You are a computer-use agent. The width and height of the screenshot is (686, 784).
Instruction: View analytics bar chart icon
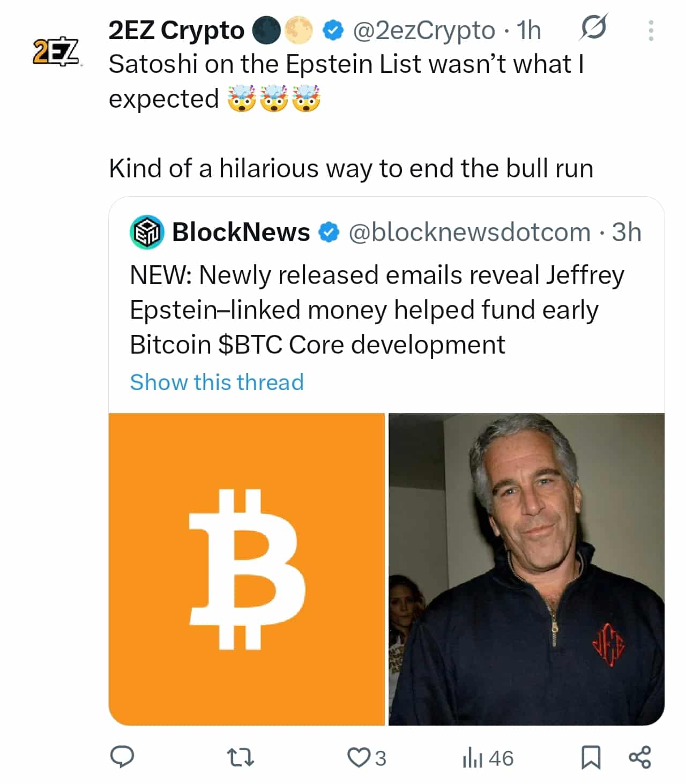[x=473, y=758]
